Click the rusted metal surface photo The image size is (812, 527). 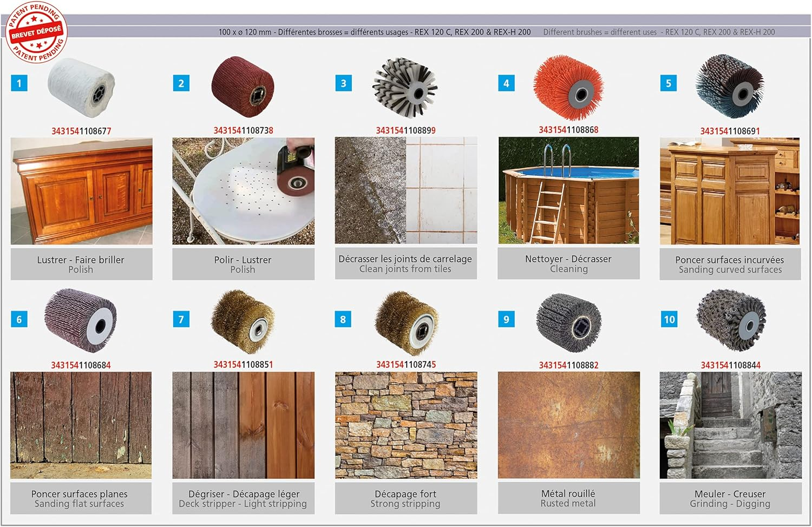tap(568, 425)
